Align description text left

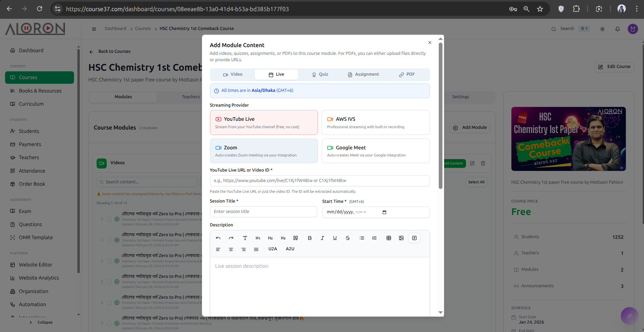[218, 249]
